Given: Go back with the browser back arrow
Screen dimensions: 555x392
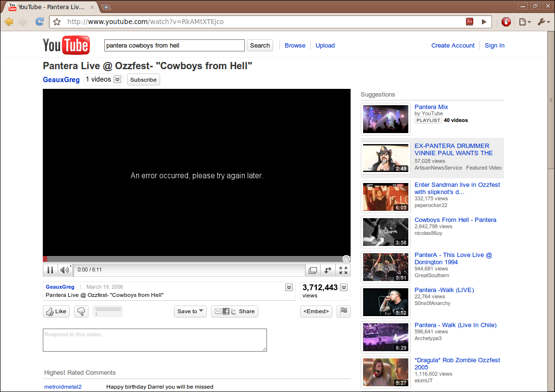Looking at the screenshot, I should tap(9, 22).
